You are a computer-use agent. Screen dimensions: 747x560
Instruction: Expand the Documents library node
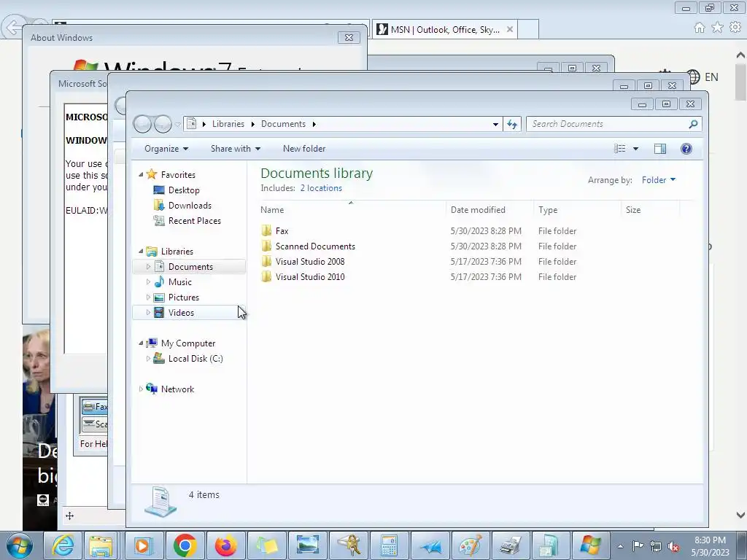148,267
